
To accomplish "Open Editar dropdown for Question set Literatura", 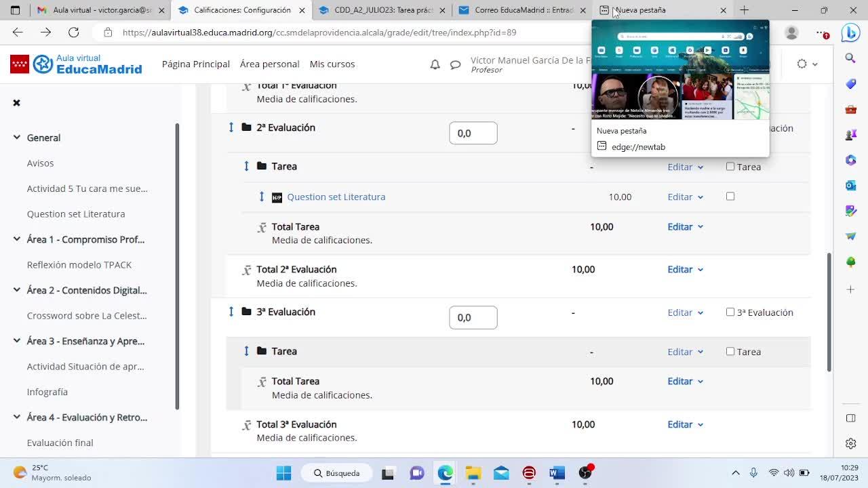I will pyautogui.click(x=685, y=197).
